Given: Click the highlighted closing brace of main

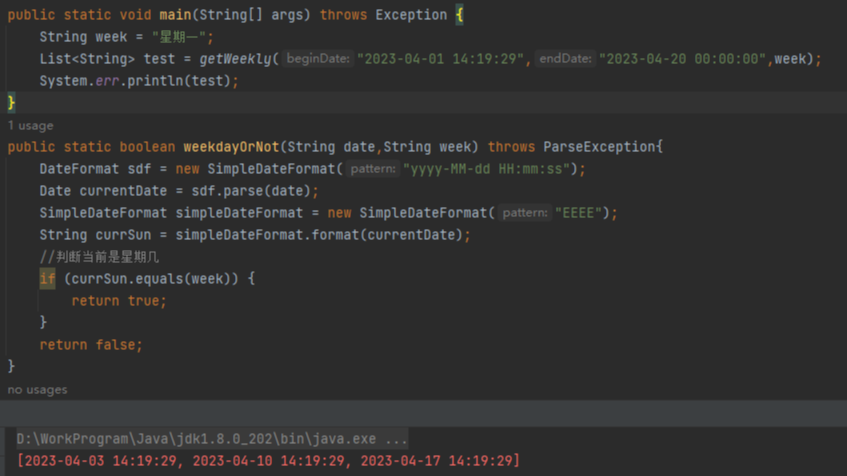Looking at the screenshot, I should pos(11,102).
